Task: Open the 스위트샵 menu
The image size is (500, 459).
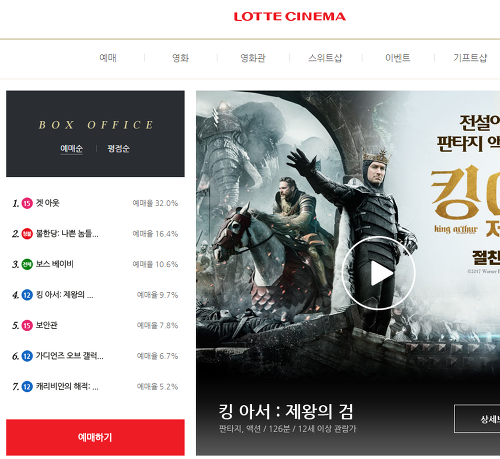Action: (325, 58)
